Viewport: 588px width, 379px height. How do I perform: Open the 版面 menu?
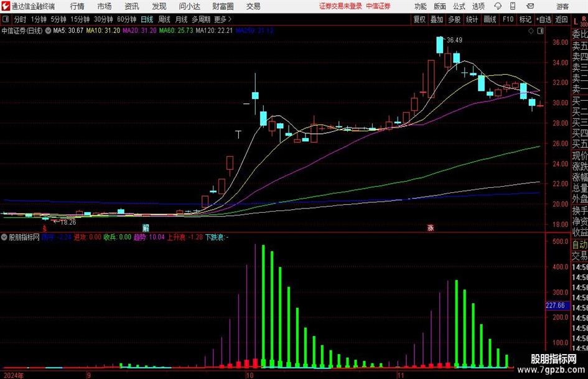[440, 6]
